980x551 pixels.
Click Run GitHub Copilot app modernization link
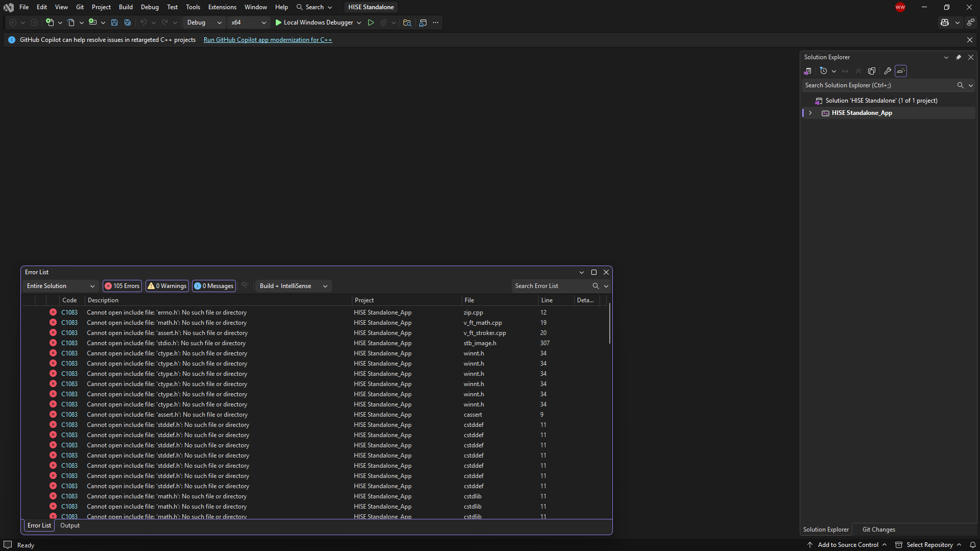(268, 40)
